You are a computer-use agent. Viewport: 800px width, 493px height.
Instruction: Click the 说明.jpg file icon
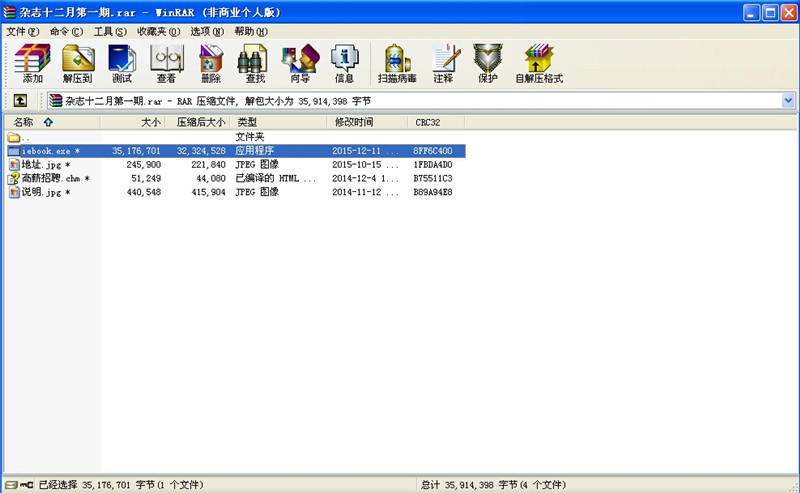[x=14, y=192]
